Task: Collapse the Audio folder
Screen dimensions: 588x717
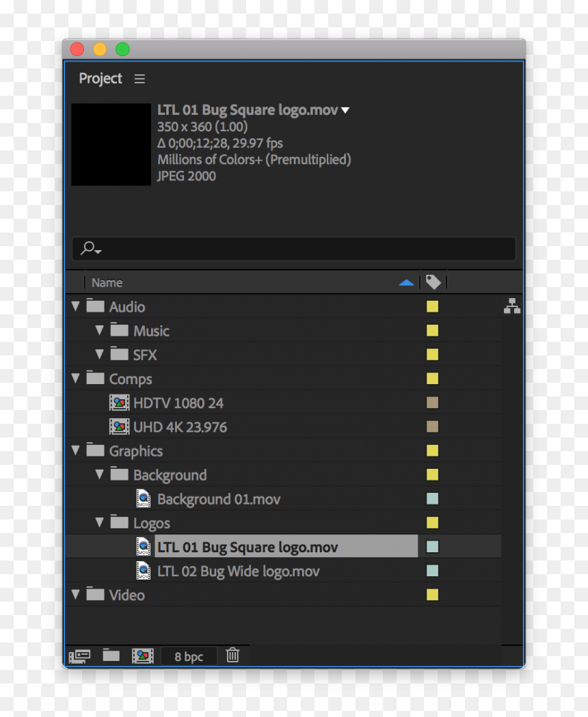Action: [75, 306]
